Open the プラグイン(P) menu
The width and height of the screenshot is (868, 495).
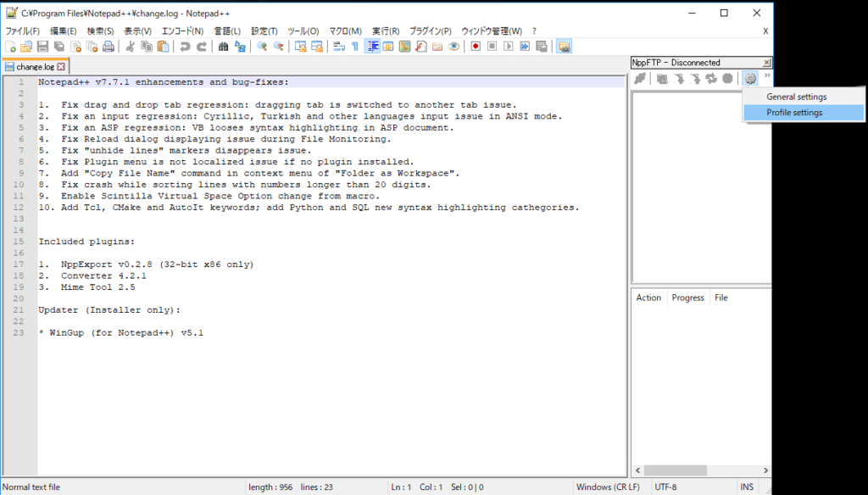(x=430, y=31)
